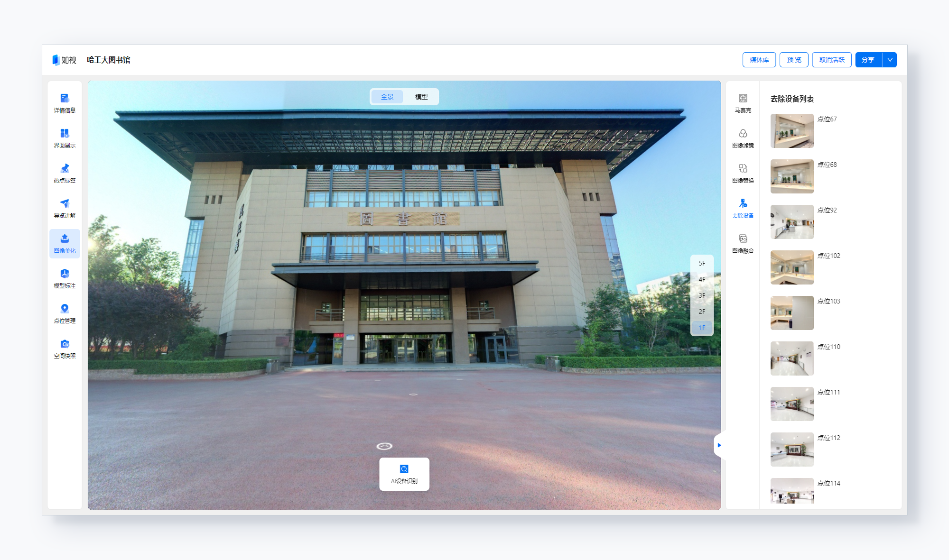
Task: Select floor 1F
Action: [x=702, y=328]
